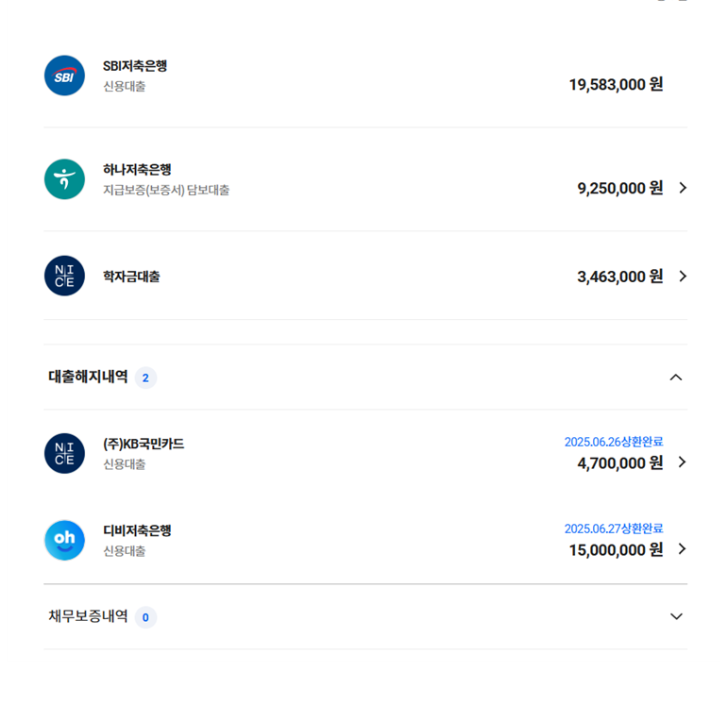Click the 하나저축은행 green logo icon
728x705 pixels.
pyautogui.click(x=64, y=179)
